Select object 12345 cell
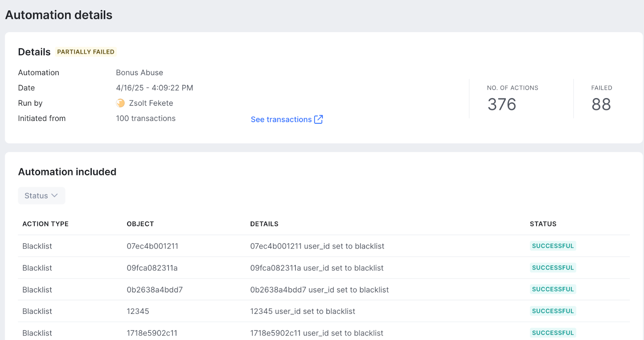Viewport: 644px width, 340px height. coord(138,311)
